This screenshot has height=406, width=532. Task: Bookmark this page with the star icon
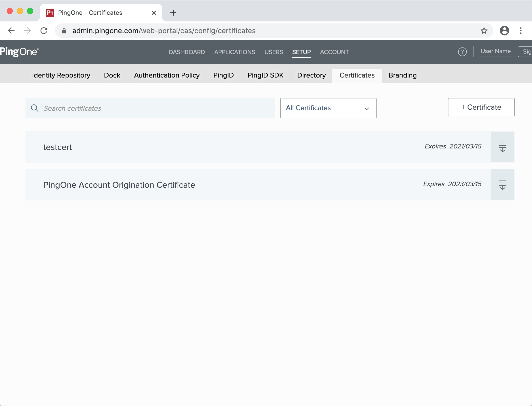tap(484, 31)
